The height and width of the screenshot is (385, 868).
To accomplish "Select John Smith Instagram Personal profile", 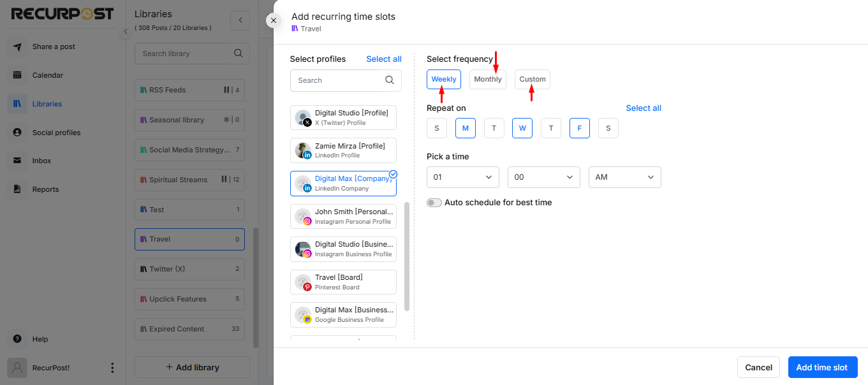I will [343, 217].
